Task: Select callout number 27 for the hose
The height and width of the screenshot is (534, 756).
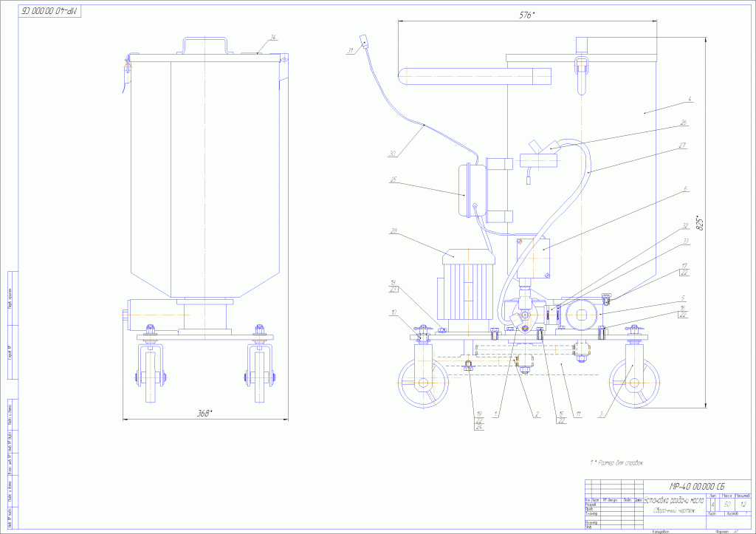Action: (683, 145)
